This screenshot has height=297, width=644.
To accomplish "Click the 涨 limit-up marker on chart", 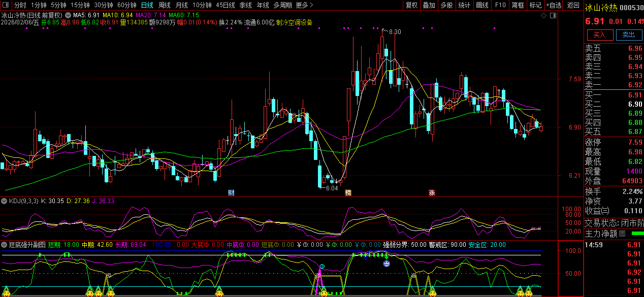I will pos(432,193).
